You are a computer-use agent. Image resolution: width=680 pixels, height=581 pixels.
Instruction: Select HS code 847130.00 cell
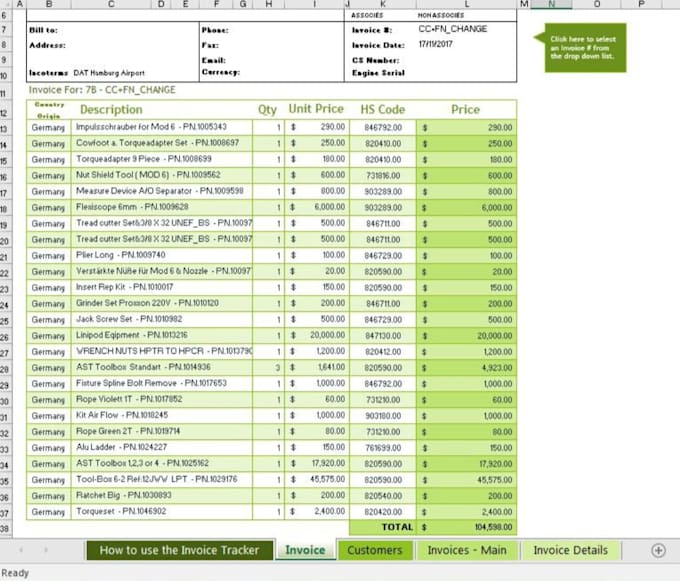(382, 336)
